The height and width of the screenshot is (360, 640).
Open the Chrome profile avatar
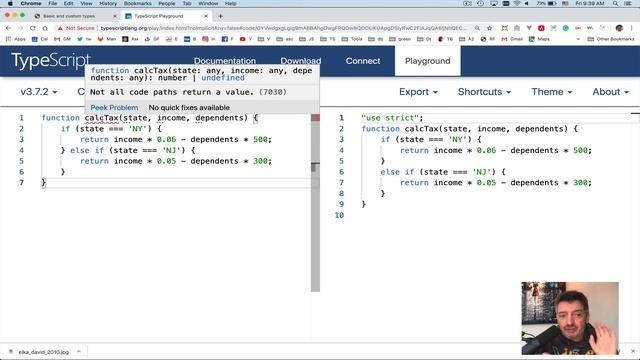tap(619, 28)
